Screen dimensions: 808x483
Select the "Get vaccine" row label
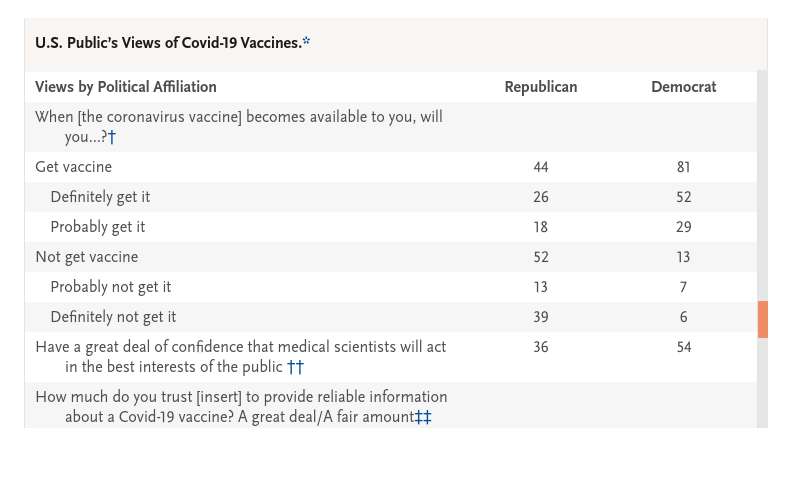point(73,167)
